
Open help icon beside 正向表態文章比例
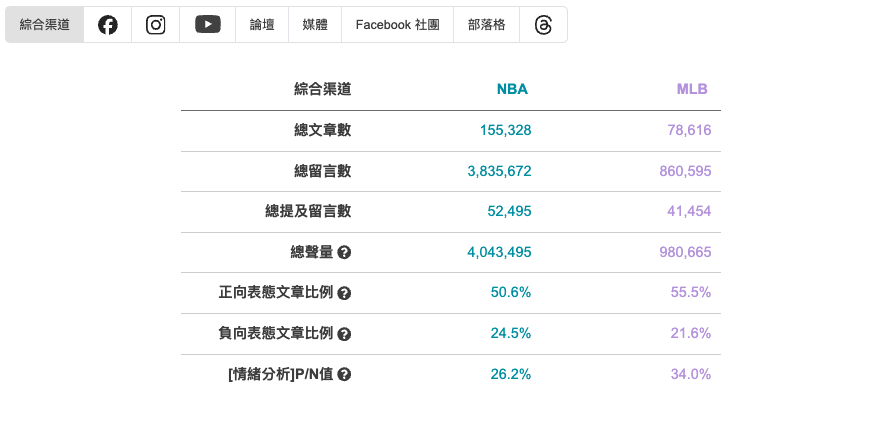(344, 293)
